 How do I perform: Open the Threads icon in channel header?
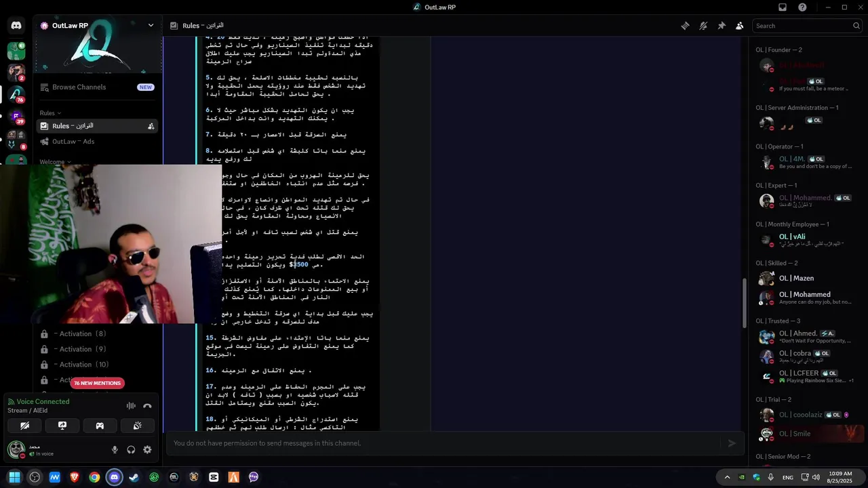pyautogui.click(x=685, y=26)
